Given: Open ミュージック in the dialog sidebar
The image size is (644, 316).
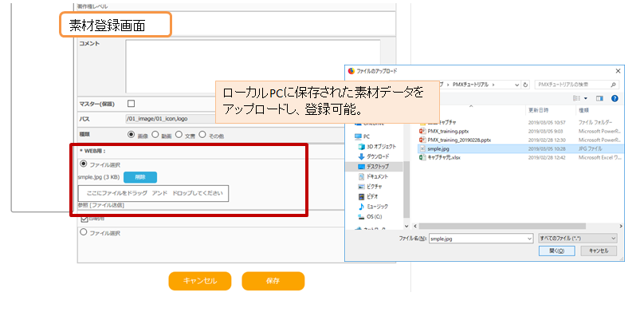Looking at the screenshot, I should coord(372,207).
